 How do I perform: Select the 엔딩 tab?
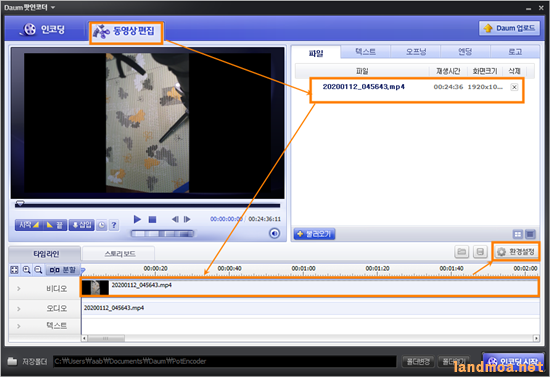(x=465, y=52)
